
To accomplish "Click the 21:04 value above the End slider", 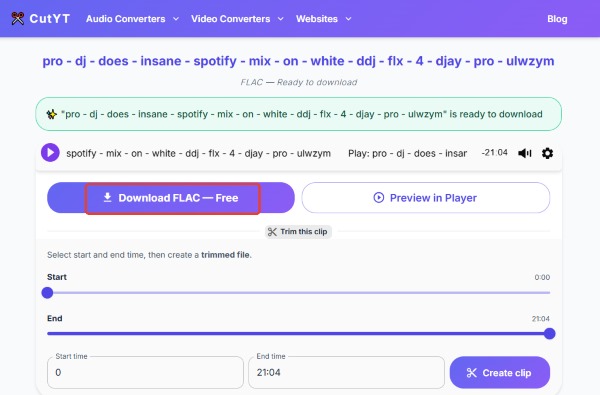I will pos(541,318).
